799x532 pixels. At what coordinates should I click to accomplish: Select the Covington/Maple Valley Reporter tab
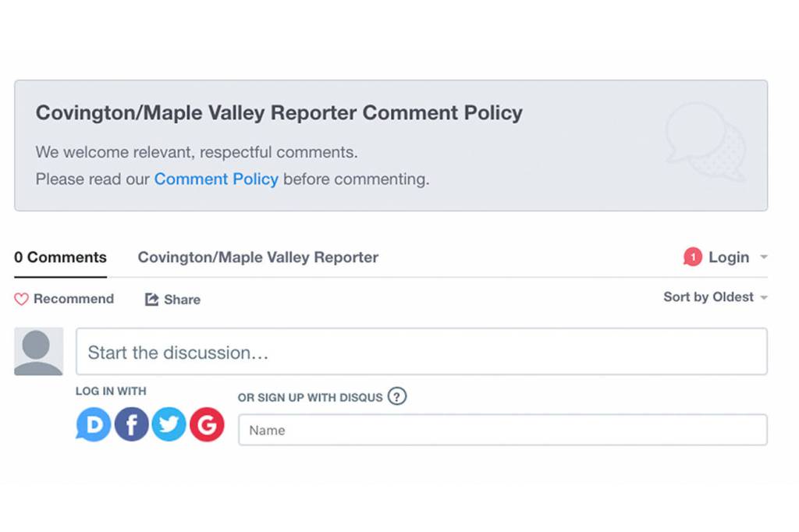(x=257, y=257)
